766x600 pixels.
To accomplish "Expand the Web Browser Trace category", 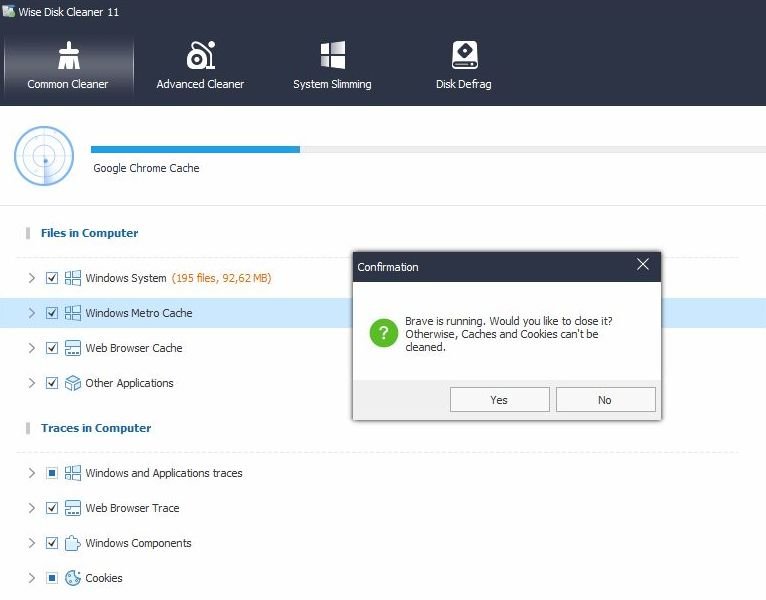I will point(32,508).
